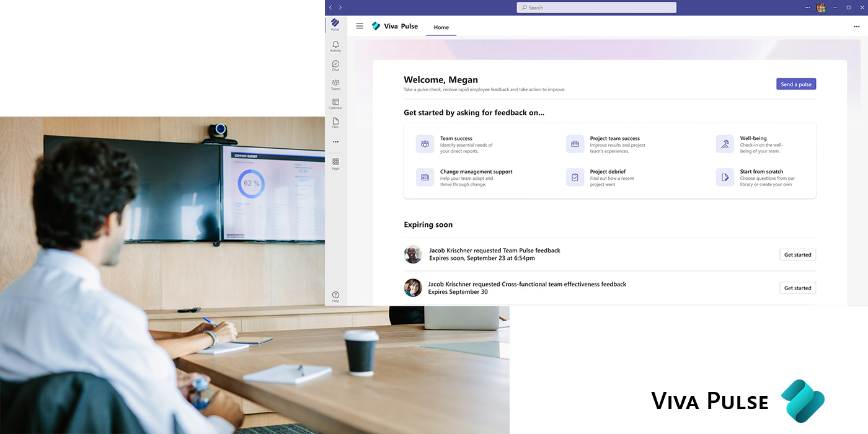The image size is (868, 434).
Task: Click the Send a pulse button
Action: [796, 84]
